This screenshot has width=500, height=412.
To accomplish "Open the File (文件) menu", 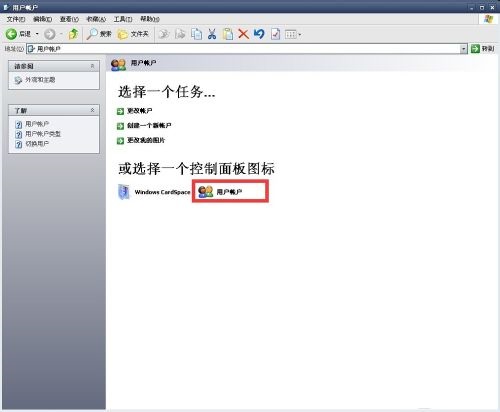I will coord(16,19).
